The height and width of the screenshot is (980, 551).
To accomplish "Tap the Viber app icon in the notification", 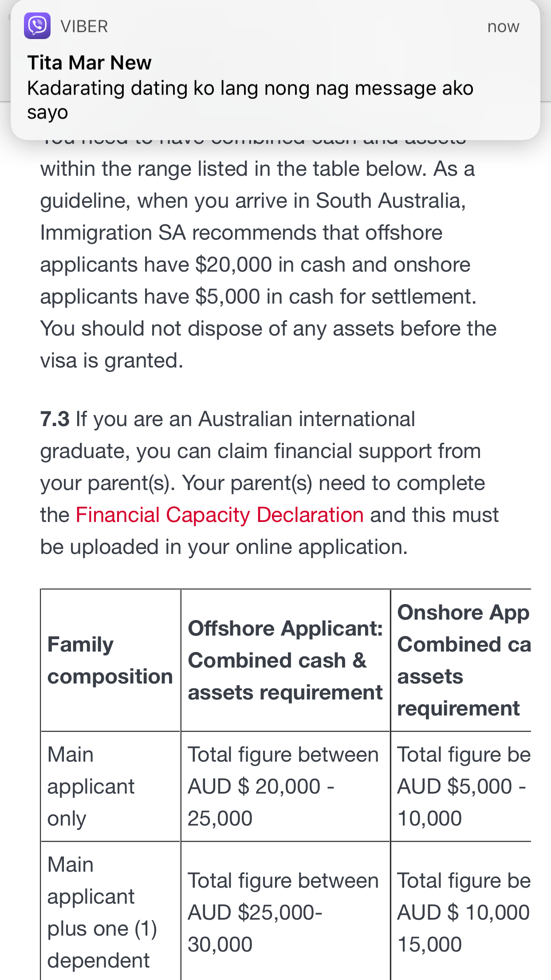I will (x=37, y=26).
